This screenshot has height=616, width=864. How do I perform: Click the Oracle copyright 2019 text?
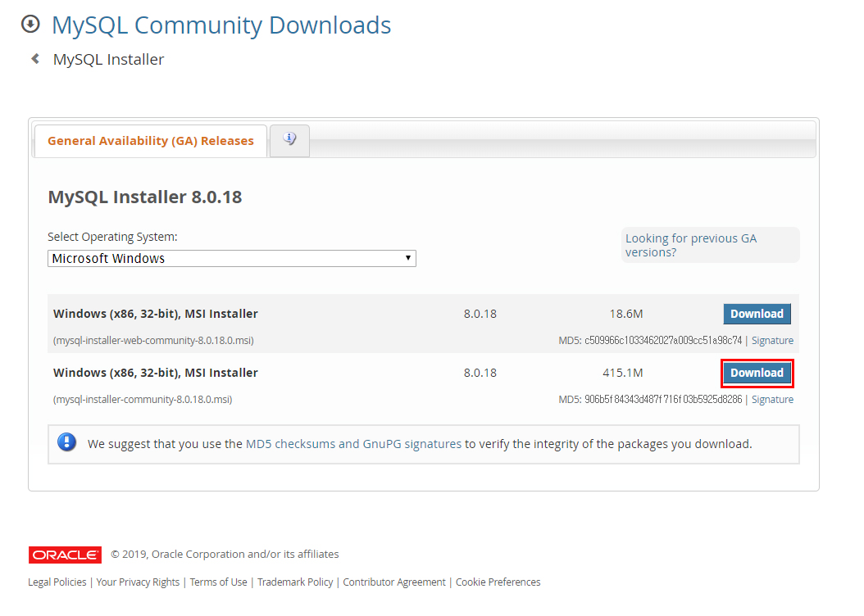tap(225, 555)
